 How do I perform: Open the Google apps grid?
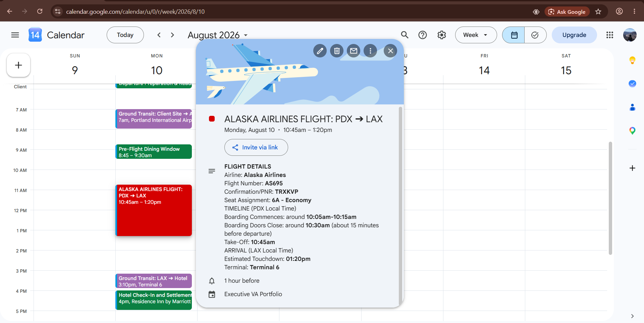click(x=610, y=35)
